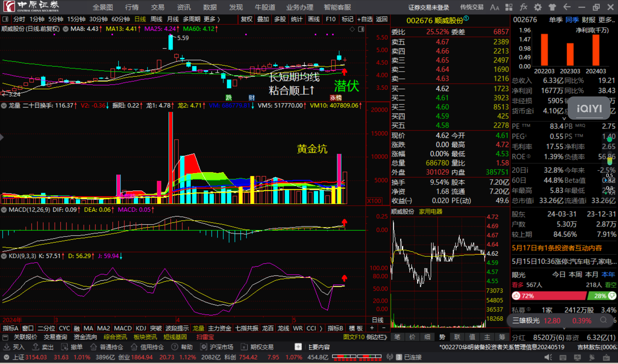
Task: Click the back arrow icon
Action: 567,7
